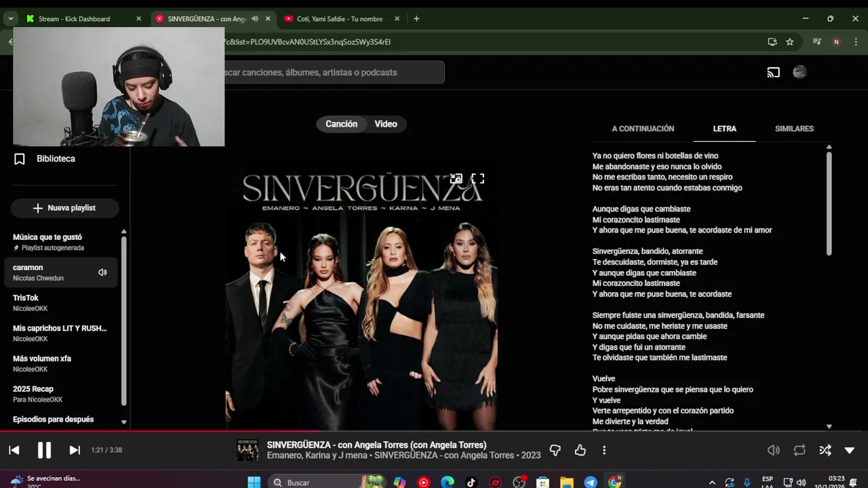Open the caramon playlist
This screenshot has width=868, height=488.
click(x=61, y=272)
